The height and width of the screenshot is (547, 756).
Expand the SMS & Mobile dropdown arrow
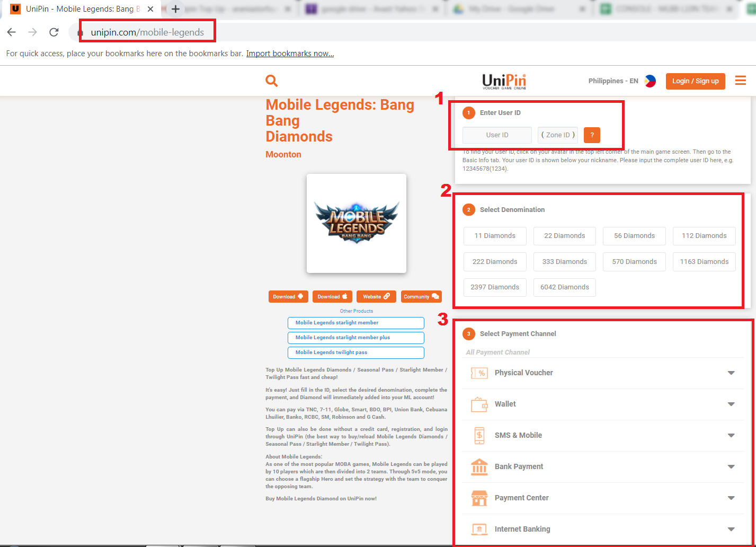pyautogui.click(x=731, y=436)
